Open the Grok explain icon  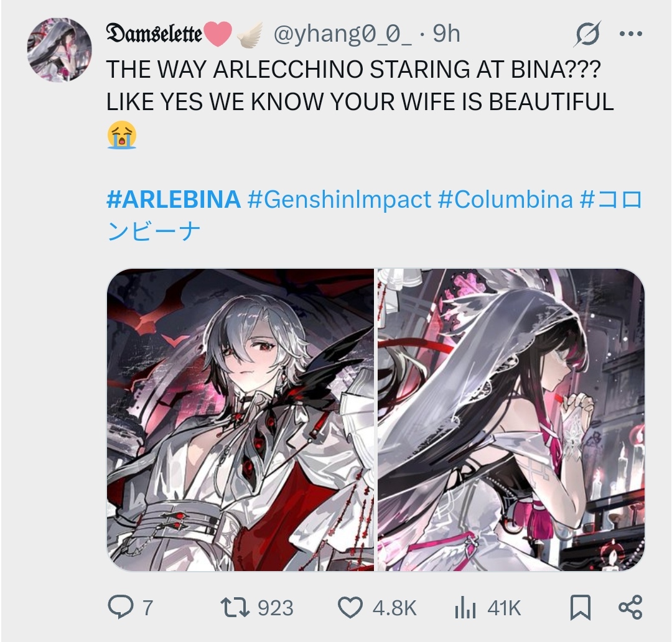click(x=587, y=34)
